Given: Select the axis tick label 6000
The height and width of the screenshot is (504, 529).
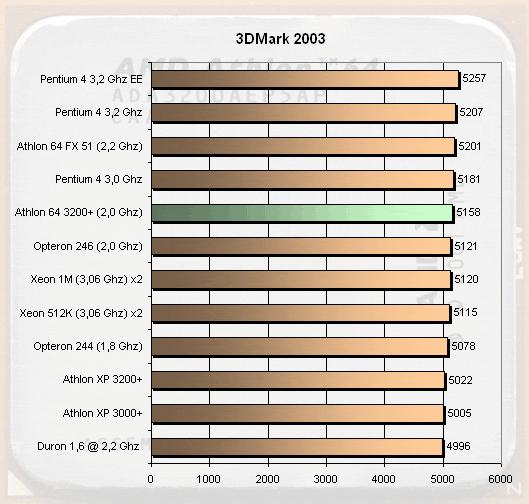Looking at the screenshot, I should (501, 479).
